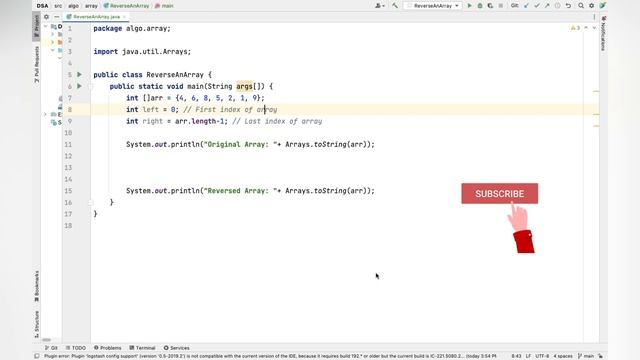This screenshot has height=360, width=640.
Task: Open Search Everywhere magnifier icon
Action: pyautogui.click(x=581, y=6)
